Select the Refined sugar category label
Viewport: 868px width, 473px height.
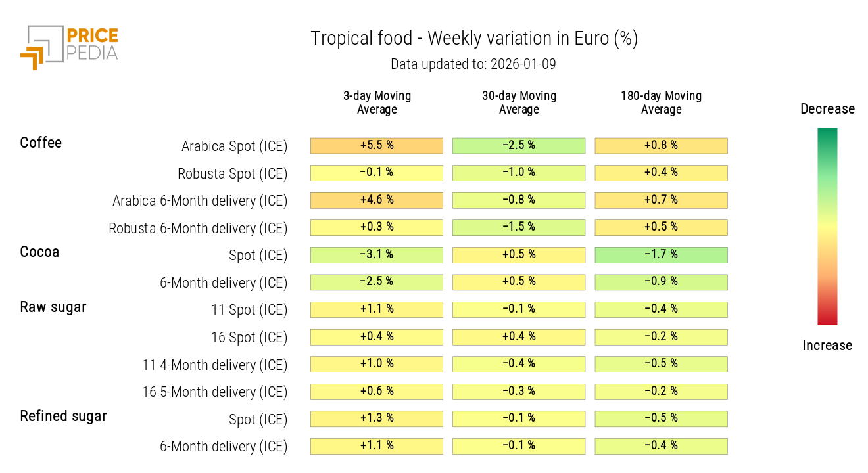click(x=63, y=416)
